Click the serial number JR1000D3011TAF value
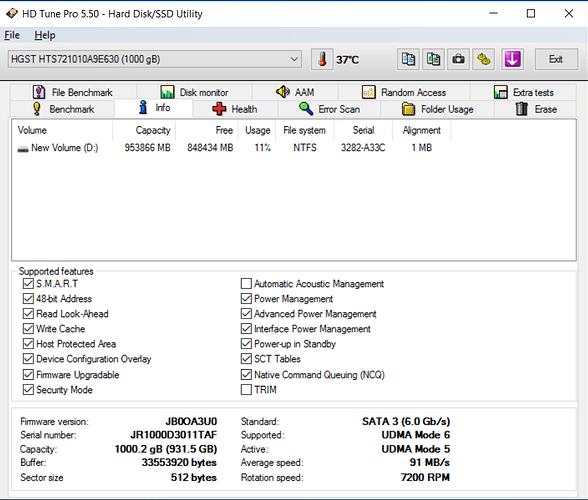 coord(174,435)
